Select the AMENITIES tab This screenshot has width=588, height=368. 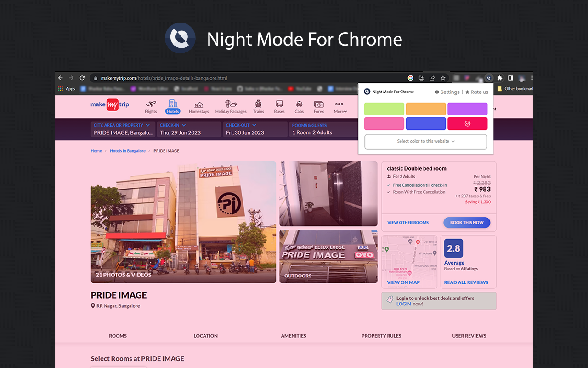(x=294, y=336)
